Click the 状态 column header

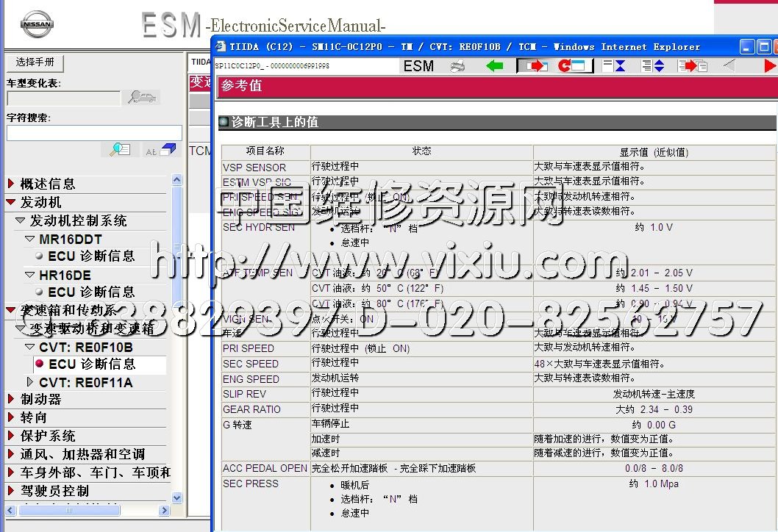[x=422, y=151]
